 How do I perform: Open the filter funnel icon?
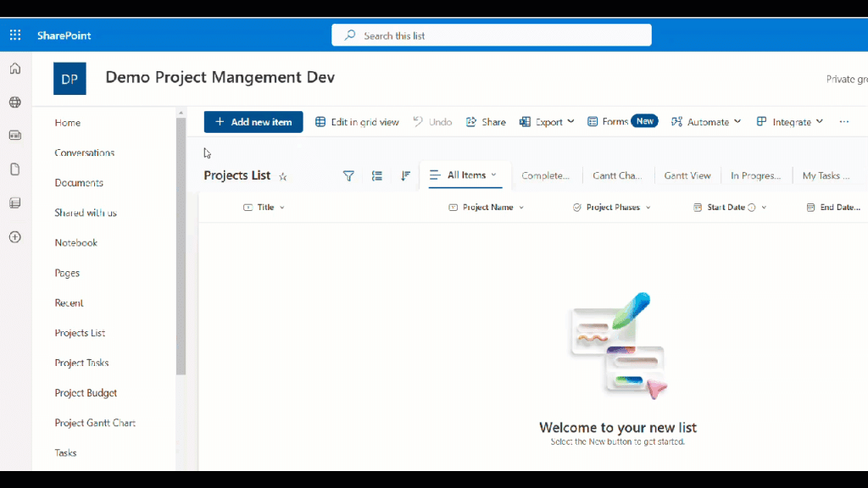348,176
